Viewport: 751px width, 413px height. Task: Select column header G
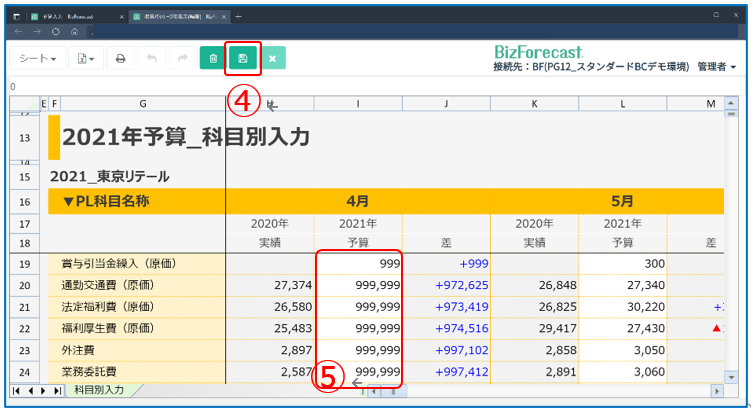pos(143,103)
